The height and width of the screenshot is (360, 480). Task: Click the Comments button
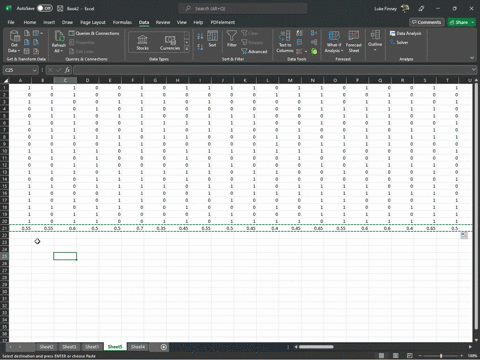427,22
